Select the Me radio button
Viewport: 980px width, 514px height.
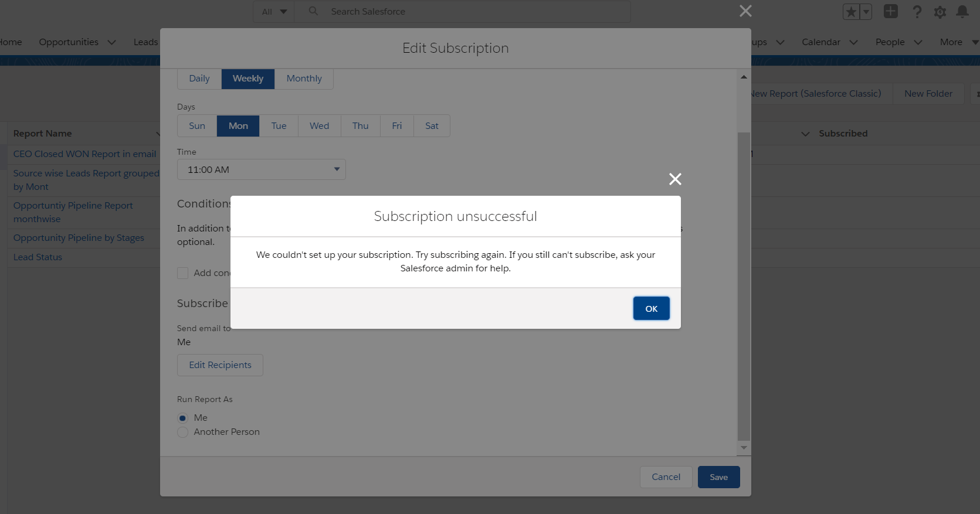[183, 418]
